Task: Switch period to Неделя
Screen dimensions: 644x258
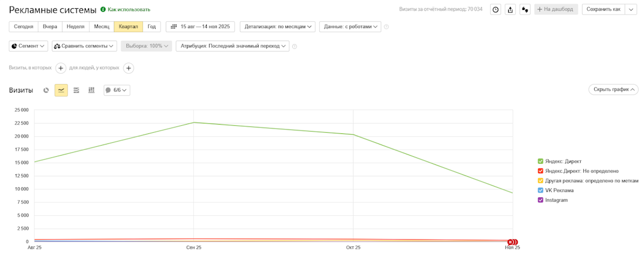Action: [76, 27]
